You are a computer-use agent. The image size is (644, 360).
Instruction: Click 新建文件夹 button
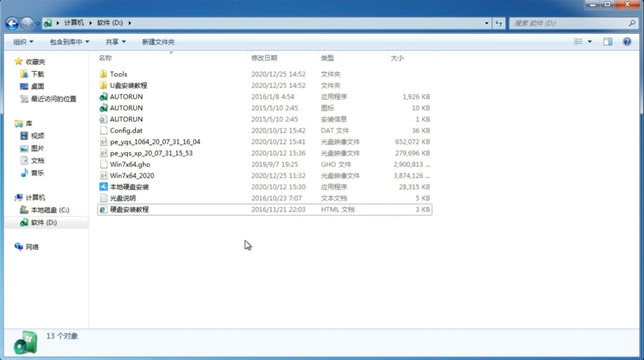[158, 42]
